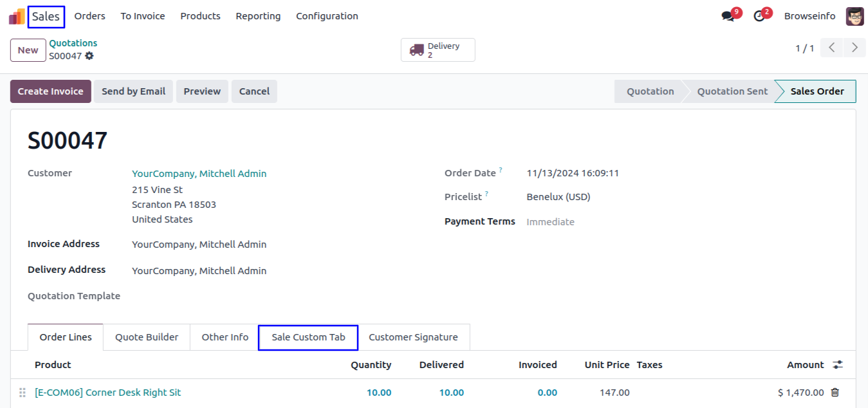Select the Quotation Sent status stage

(x=732, y=91)
